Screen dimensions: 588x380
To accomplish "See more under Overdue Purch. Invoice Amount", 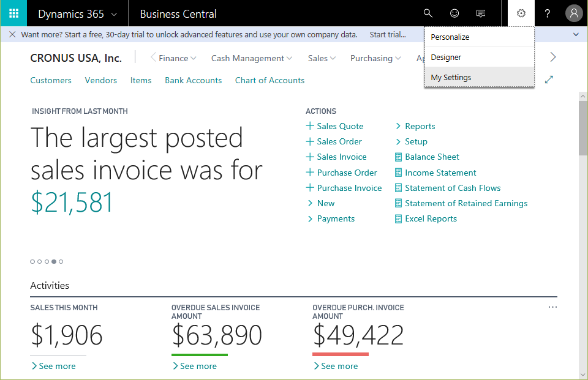I will click(x=336, y=366).
